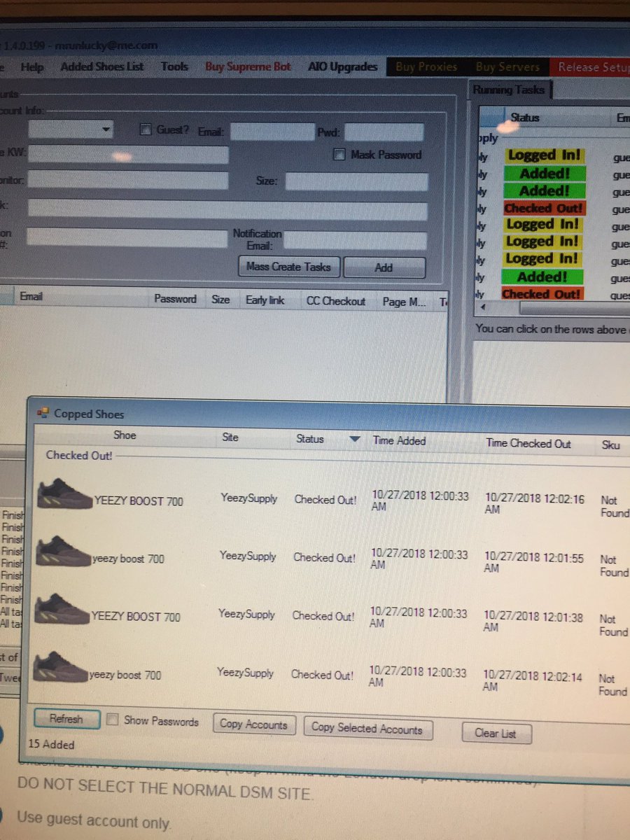Enable Show Passwords in Copped Shoes
This screenshot has height=840, width=630.
click(113, 719)
